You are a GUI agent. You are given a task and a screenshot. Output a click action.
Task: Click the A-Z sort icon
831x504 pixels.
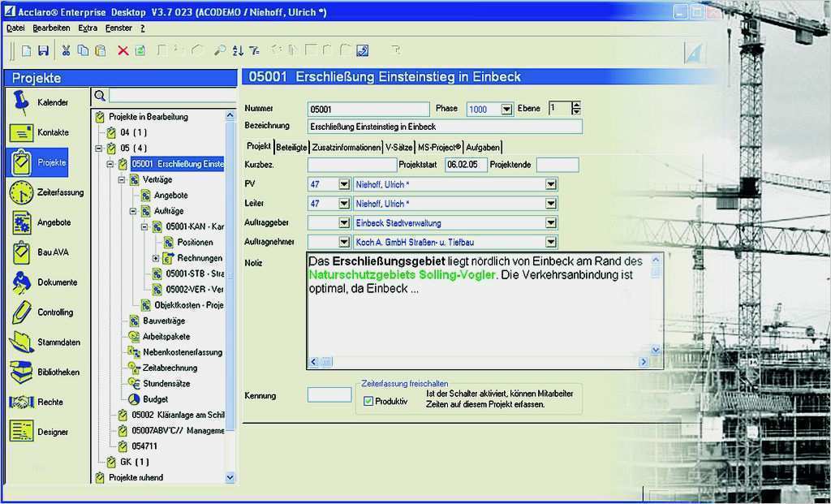point(238,51)
